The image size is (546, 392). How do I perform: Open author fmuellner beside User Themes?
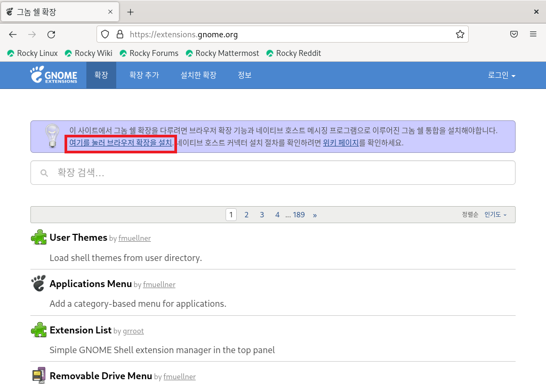point(134,238)
